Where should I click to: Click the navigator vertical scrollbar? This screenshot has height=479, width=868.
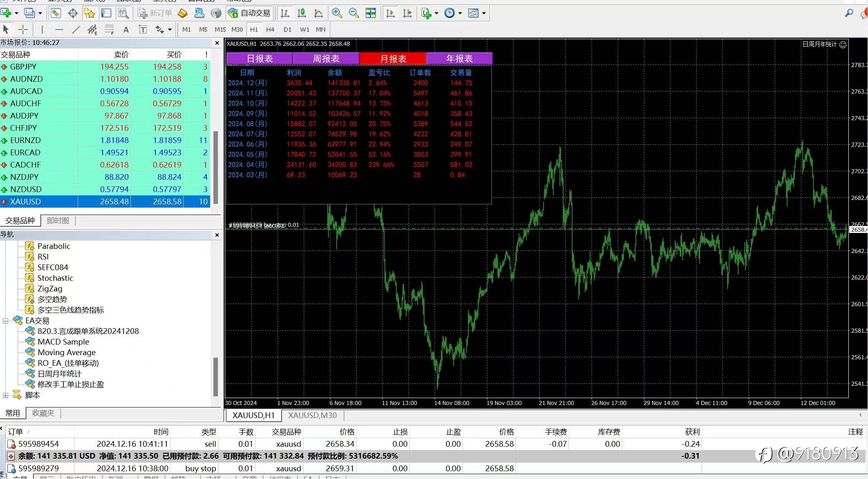coord(215,376)
